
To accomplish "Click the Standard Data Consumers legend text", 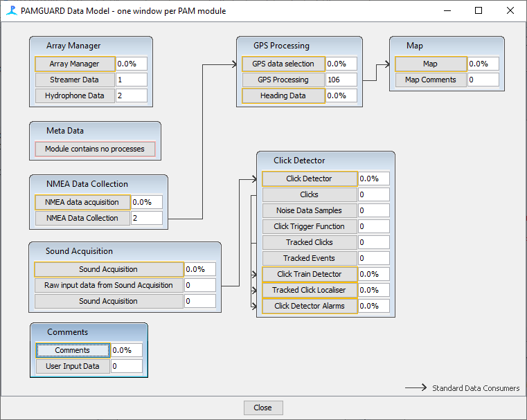I will point(476,388).
